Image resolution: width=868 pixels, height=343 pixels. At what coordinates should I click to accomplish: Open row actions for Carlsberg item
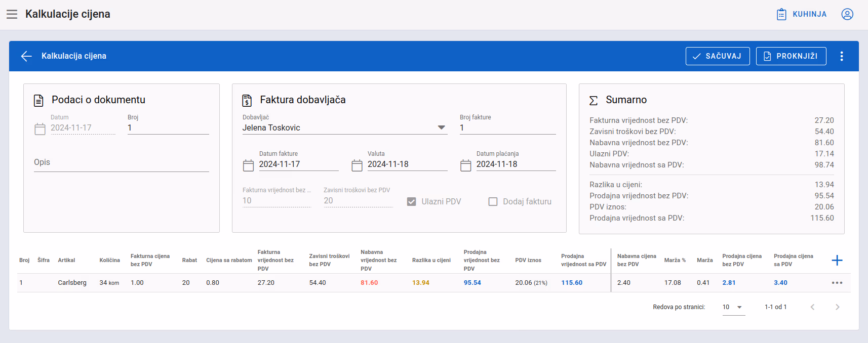(x=837, y=283)
